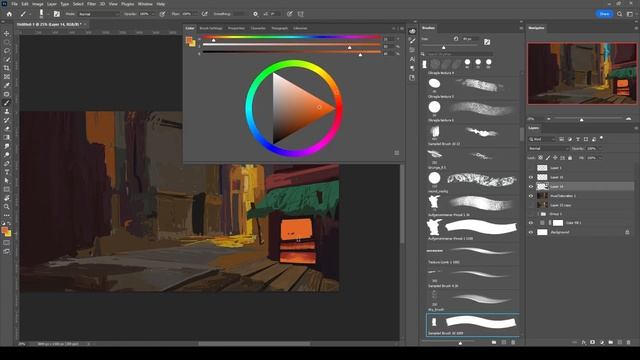Lock all padlock icon in Layers panel

click(570, 158)
